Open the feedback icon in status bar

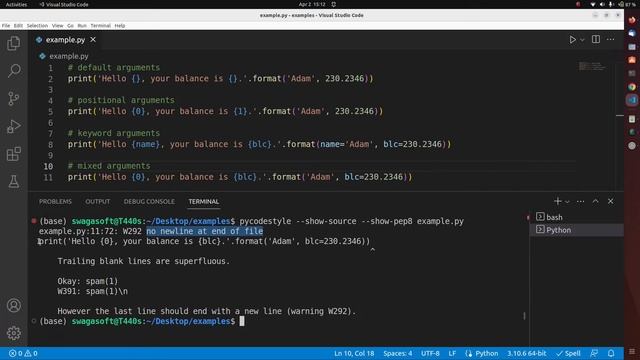[x=594, y=353]
